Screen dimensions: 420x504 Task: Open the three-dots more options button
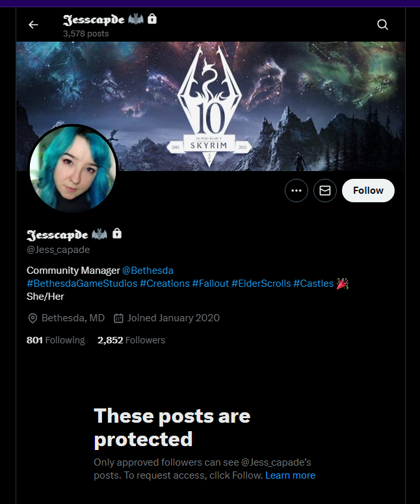[x=296, y=191]
